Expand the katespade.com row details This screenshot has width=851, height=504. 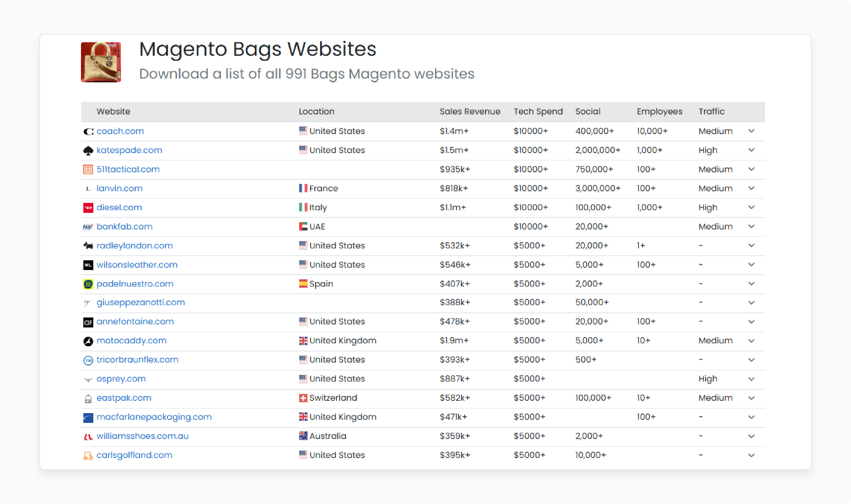click(752, 150)
